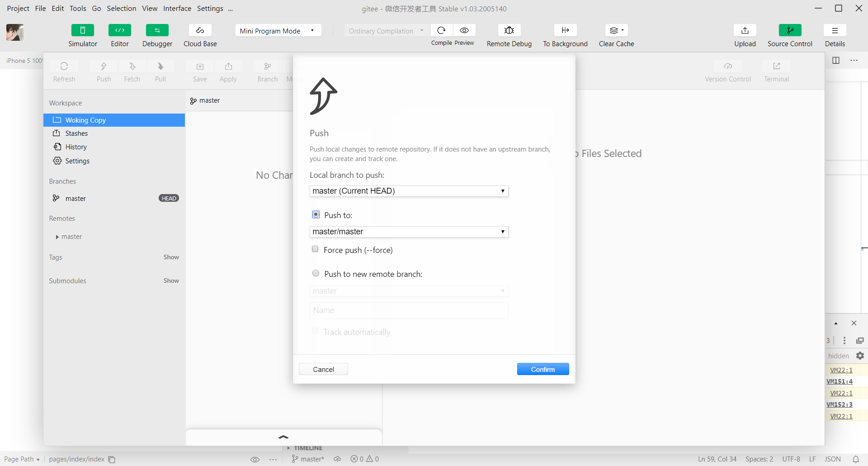Select Woking Copy in Workspace

coord(114,120)
